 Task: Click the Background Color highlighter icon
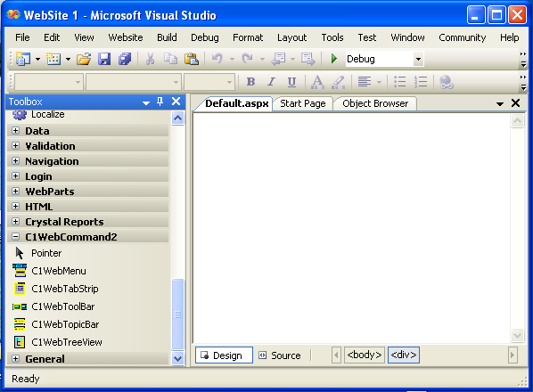point(338,82)
